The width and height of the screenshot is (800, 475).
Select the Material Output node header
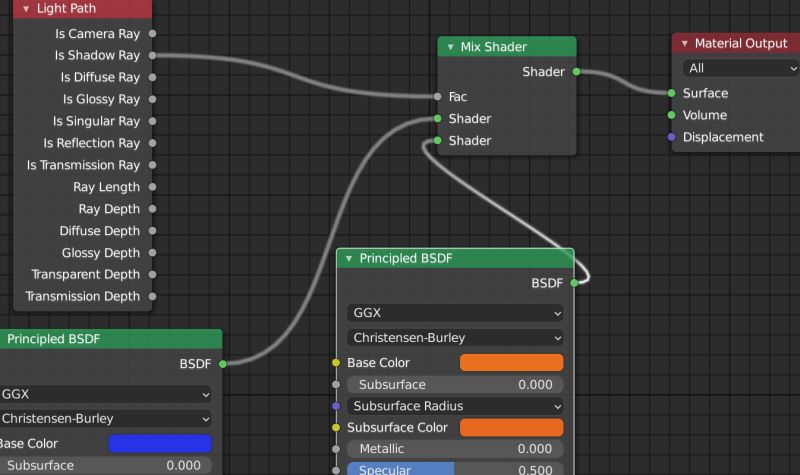[x=736, y=43]
